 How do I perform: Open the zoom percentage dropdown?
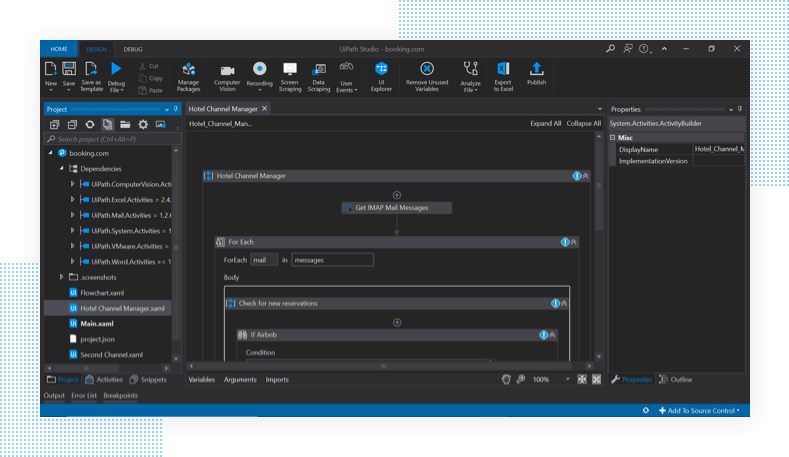click(x=568, y=379)
